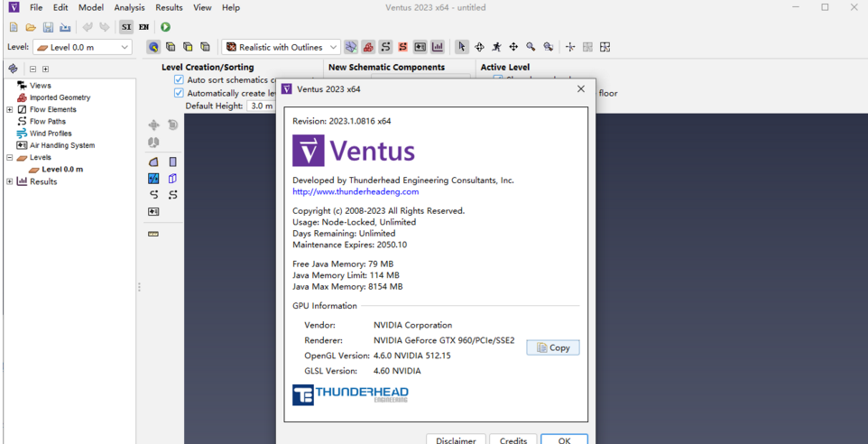Collapse all tree nodes with minus icon
Viewport: 868px width, 444px height.
point(33,69)
